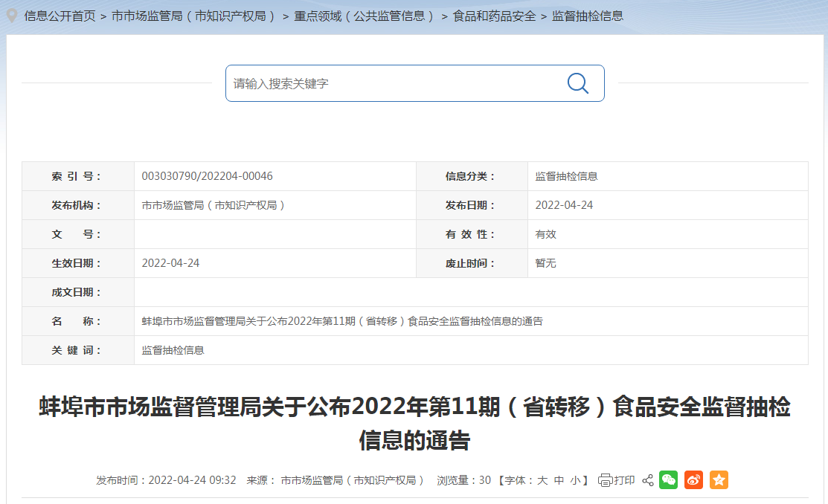828x504 pixels.
Task: Click the article main headline
Action: (x=414, y=423)
